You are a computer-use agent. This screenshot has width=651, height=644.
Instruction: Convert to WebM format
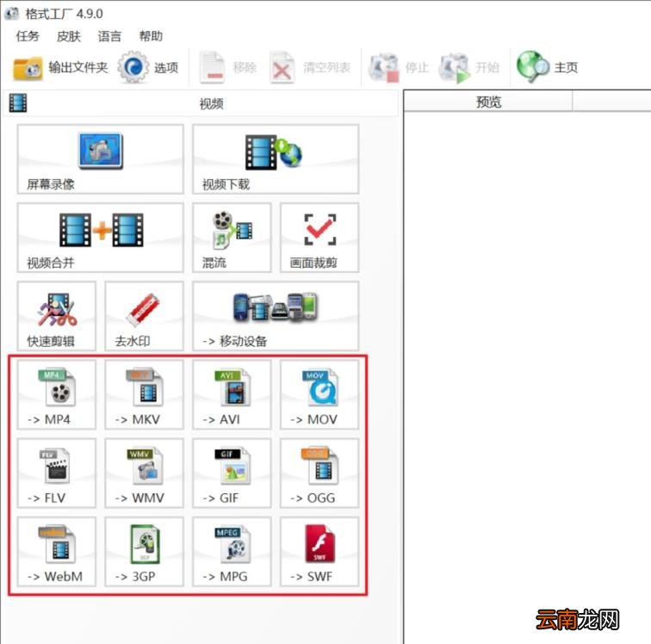click(x=57, y=551)
